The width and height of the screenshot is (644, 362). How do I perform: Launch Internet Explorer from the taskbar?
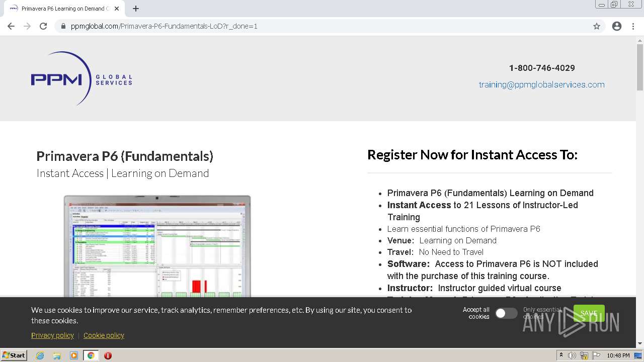(40, 355)
